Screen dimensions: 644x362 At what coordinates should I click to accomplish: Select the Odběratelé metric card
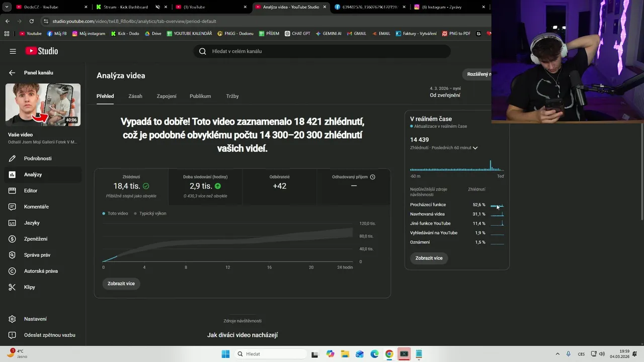point(280,187)
